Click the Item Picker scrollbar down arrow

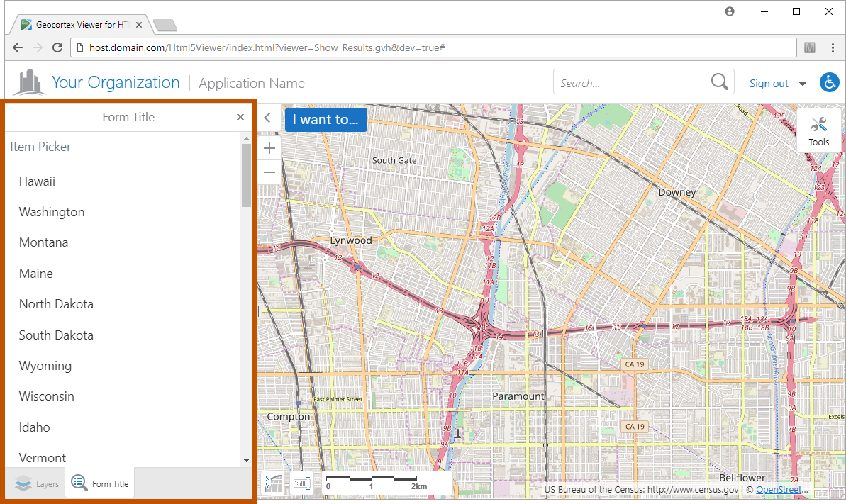(x=246, y=460)
